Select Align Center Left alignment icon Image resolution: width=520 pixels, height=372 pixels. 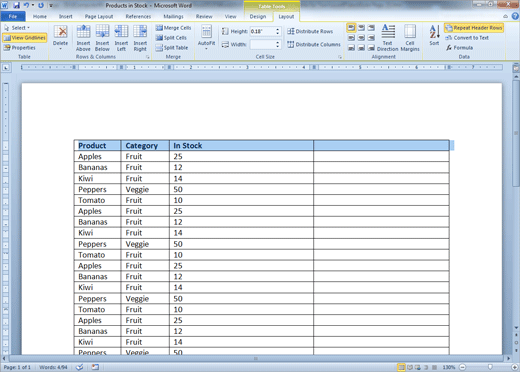351,38
